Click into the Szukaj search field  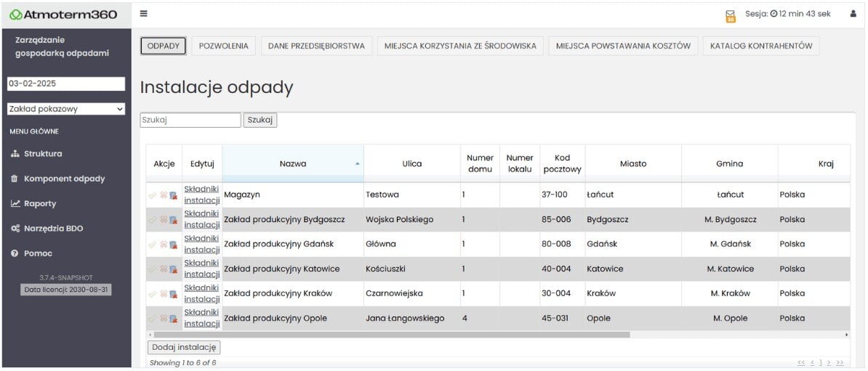pos(190,121)
